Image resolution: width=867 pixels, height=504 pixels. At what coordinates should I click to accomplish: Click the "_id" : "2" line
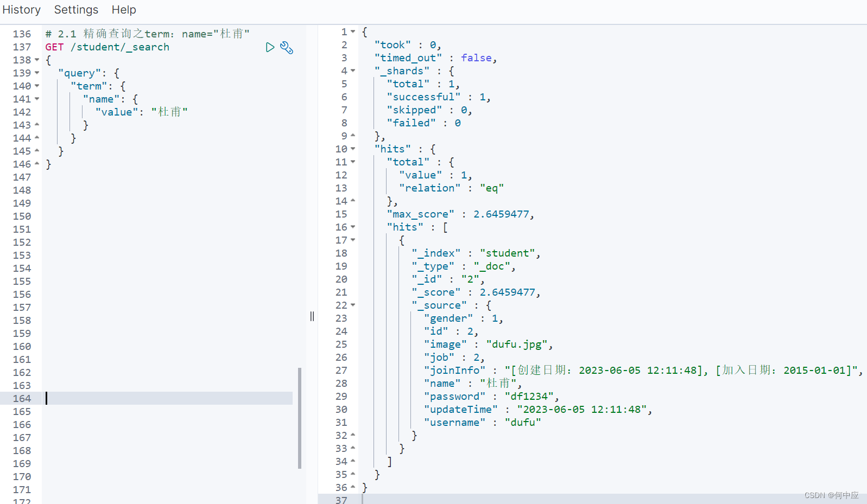coord(448,279)
